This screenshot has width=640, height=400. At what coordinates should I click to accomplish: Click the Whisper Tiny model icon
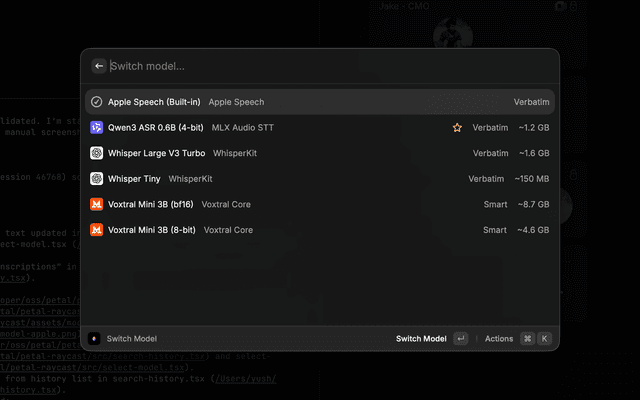coord(97,179)
